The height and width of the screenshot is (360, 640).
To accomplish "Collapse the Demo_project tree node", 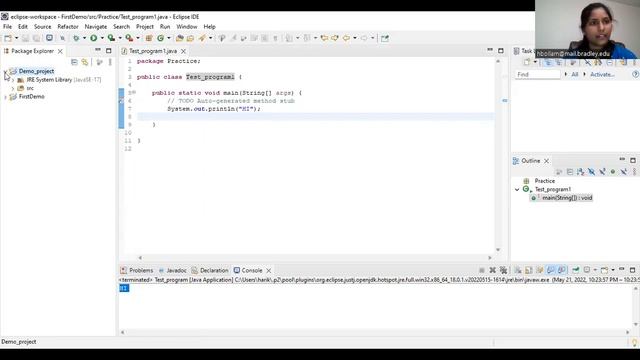I will (x=5, y=71).
